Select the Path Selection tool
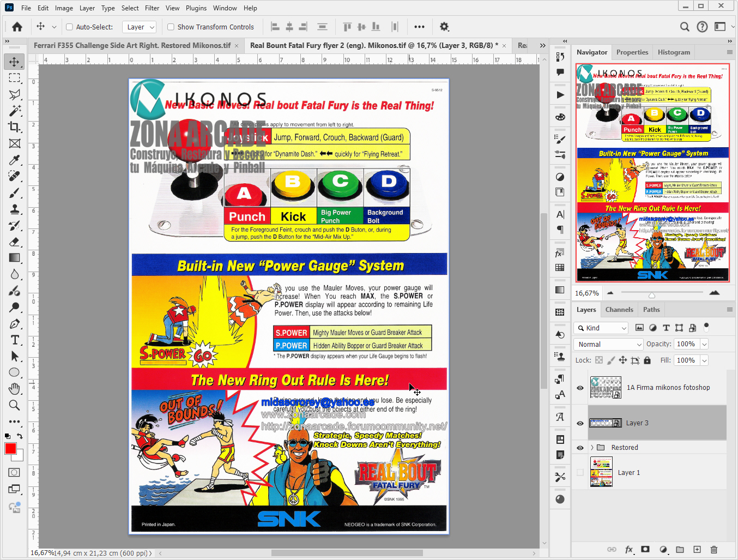The image size is (738, 560). tap(15, 356)
